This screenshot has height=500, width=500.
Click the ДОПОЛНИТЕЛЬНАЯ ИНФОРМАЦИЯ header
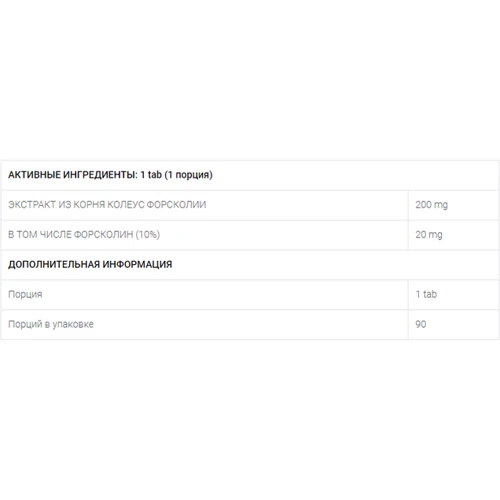(x=90, y=264)
